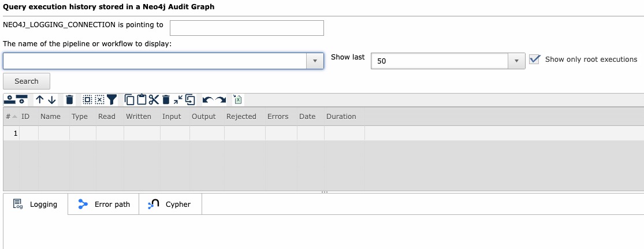Click the NEO4J_LOGGING_CONNECTION text field
Screen dimensions: 644x249
click(x=247, y=28)
